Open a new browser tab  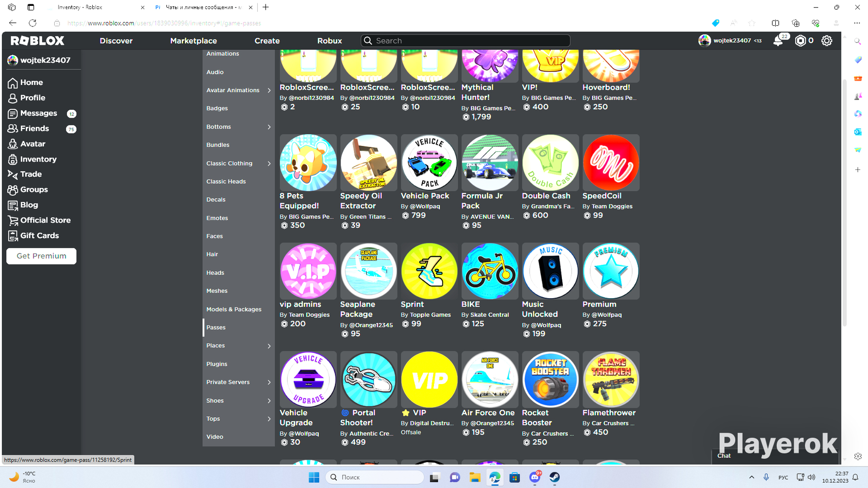pos(266,7)
